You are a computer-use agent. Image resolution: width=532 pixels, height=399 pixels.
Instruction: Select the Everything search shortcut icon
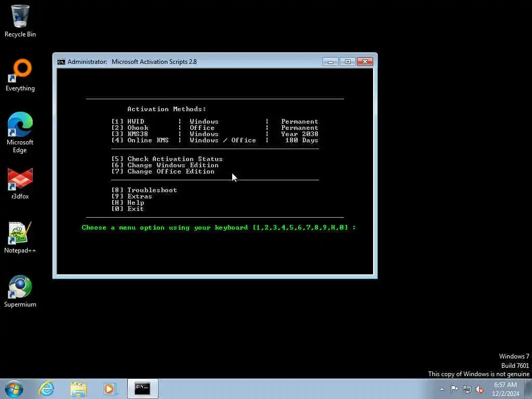pos(20,75)
